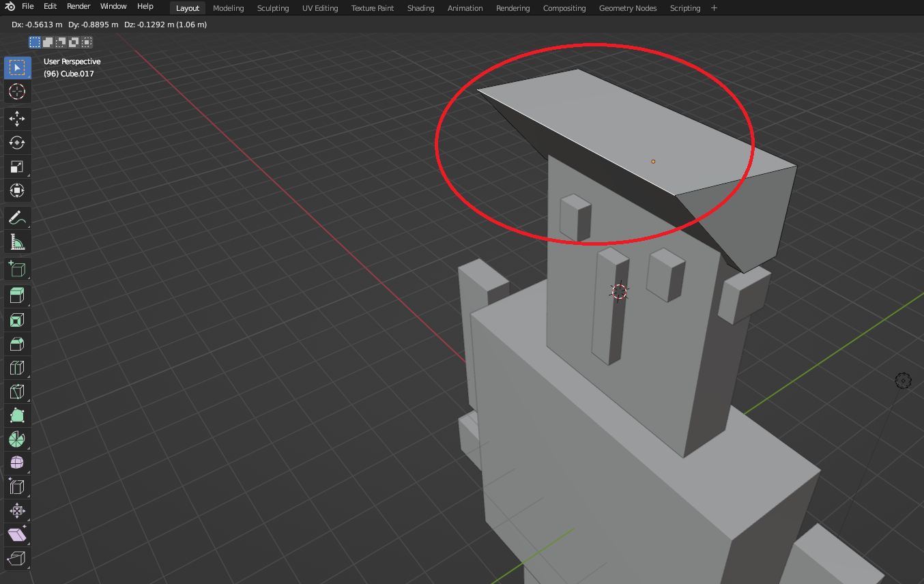Select the Inset Faces tool
The image size is (924, 584).
pos(18,320)
